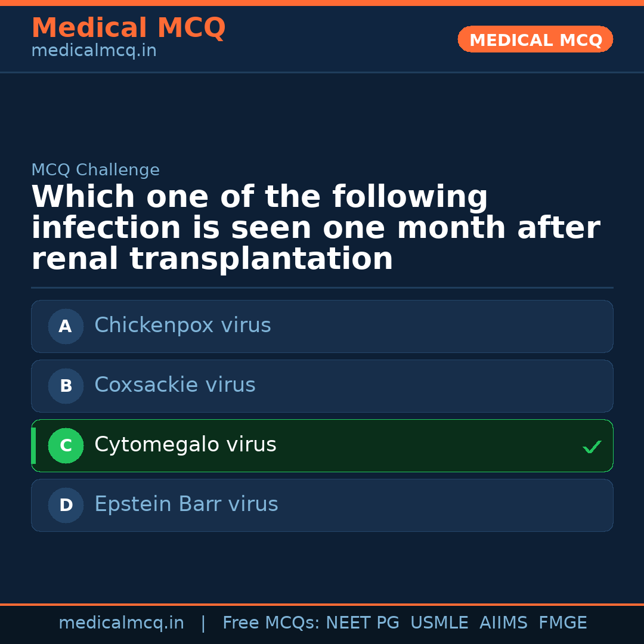This screenshot has height=644, width=644.
Task: Open medicalmcq.in link in the footer
Action: tap(121, 623)
